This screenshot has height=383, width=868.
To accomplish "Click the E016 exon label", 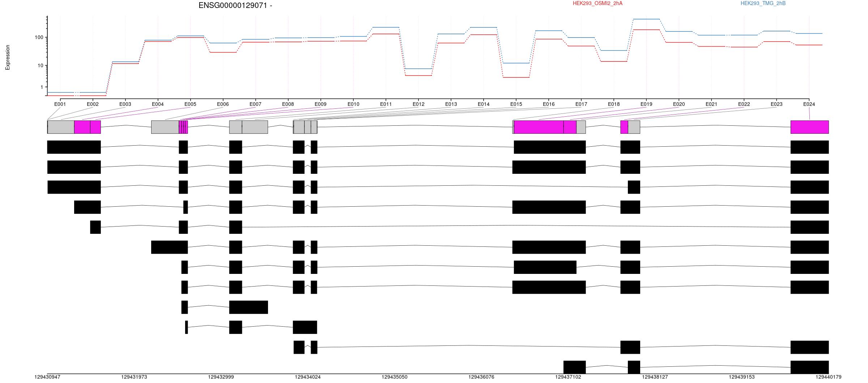I will [549, 104].
